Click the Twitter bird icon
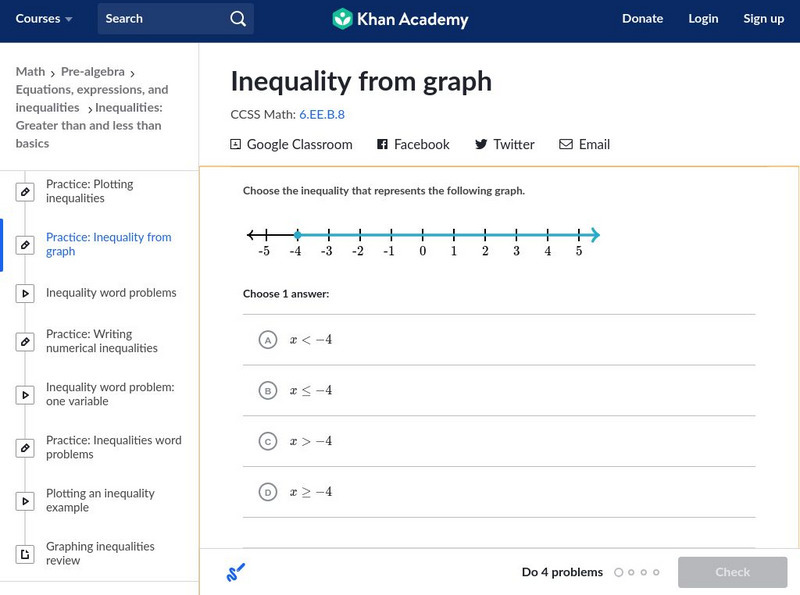This screenshot has width=800, height=595. coord(481,144)
